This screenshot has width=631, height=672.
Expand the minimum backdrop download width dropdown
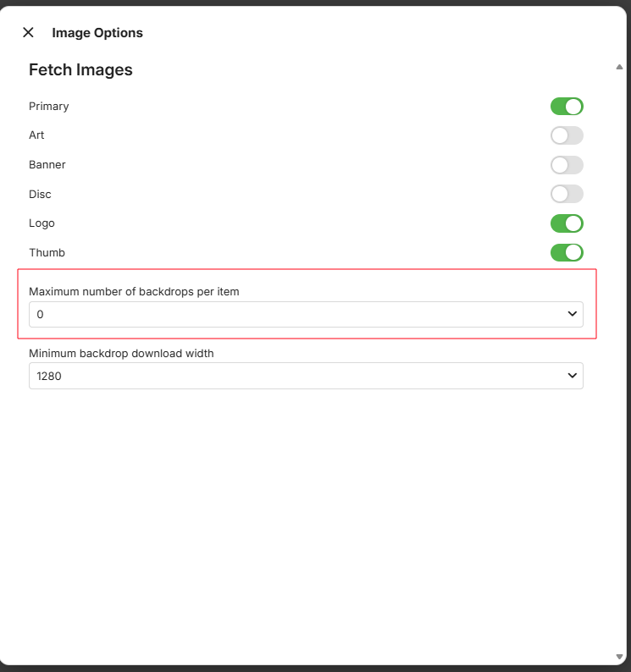point(306,376)
